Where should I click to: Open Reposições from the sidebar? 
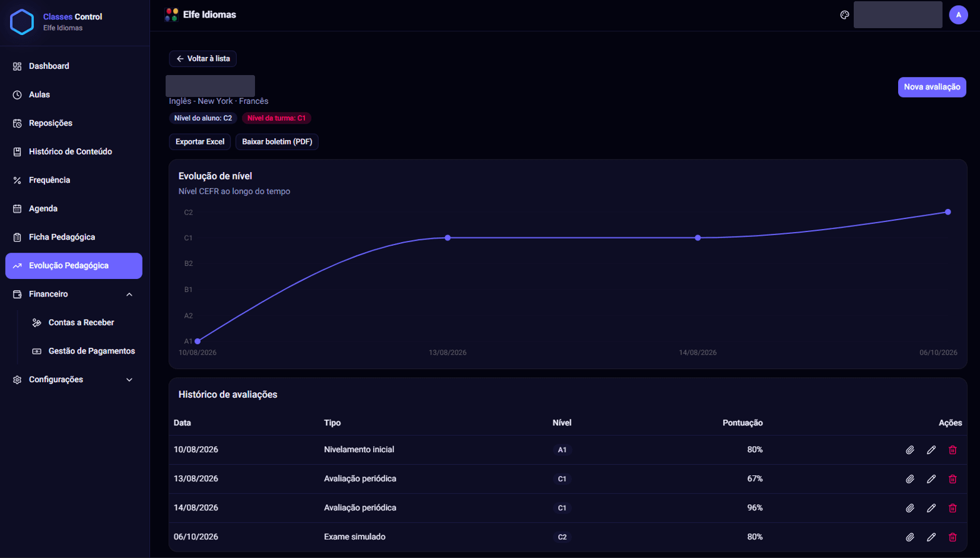[74, 123]
